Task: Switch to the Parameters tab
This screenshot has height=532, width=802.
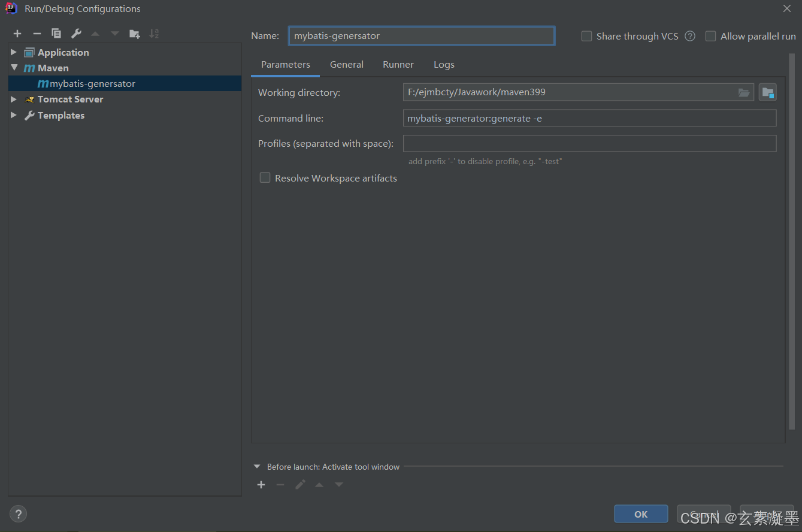Action: pyautogui.click(x=286, y=65)
